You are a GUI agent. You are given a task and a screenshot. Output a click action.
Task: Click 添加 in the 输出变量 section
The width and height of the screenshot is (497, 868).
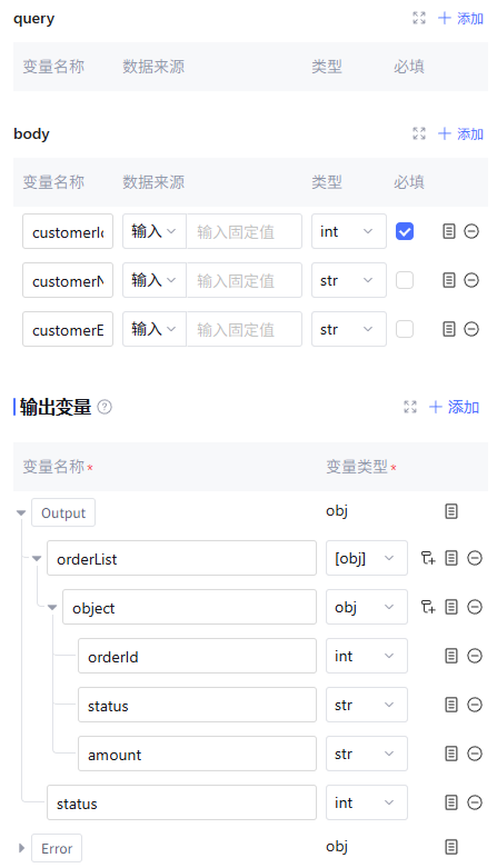coord(454,407)
